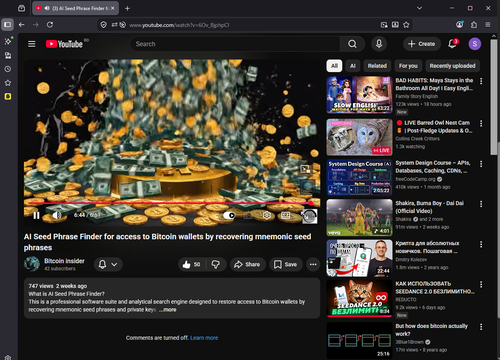List all tabs dropdown arrow
The height and width of the screenshot is (360, 500).
[x=419, y=8]
